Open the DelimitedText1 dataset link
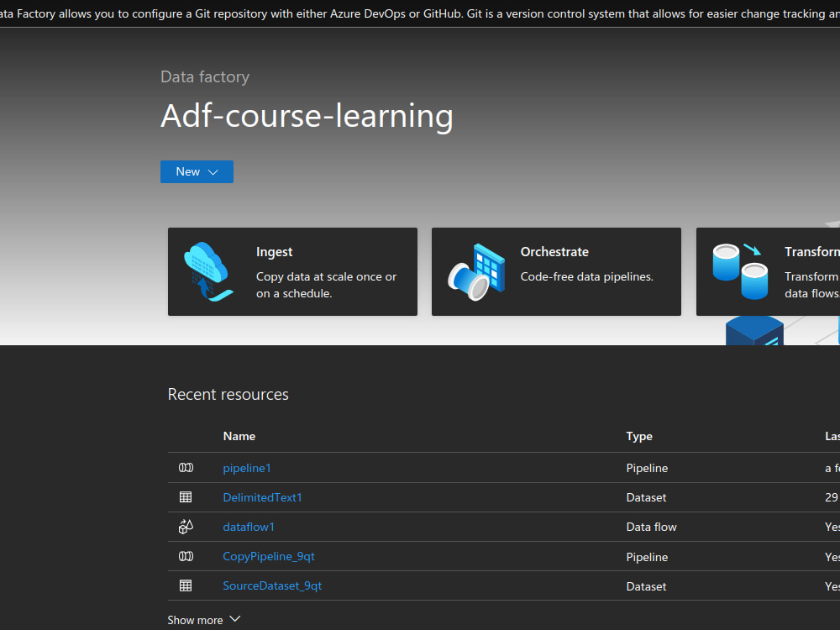 coord(262,497)
